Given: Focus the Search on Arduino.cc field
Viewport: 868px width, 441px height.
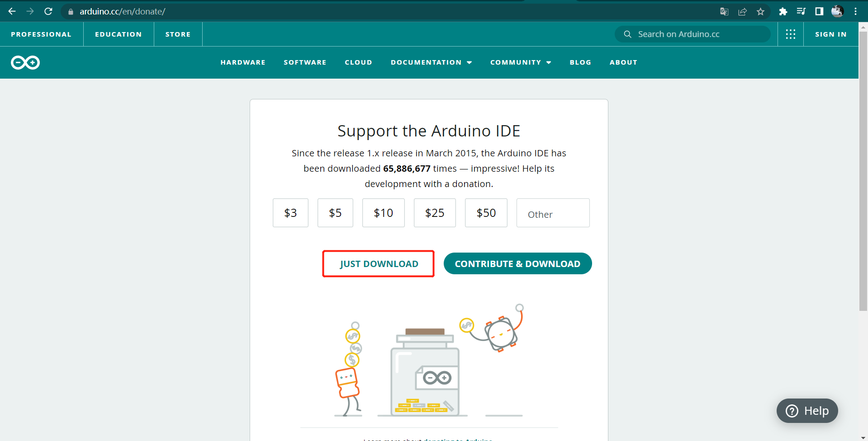Looking at the screenshot, I should [693, 34].
